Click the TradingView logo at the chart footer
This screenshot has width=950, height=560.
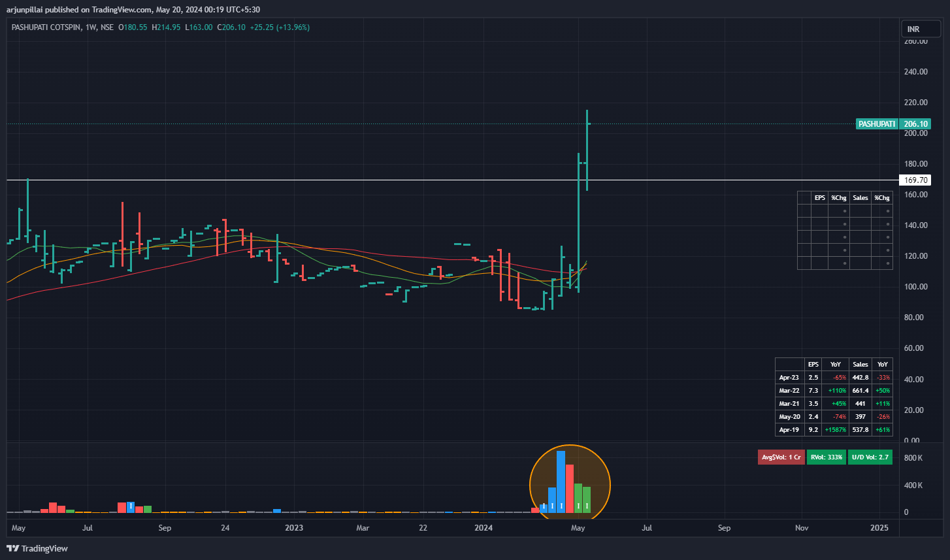tap(37, 548)
